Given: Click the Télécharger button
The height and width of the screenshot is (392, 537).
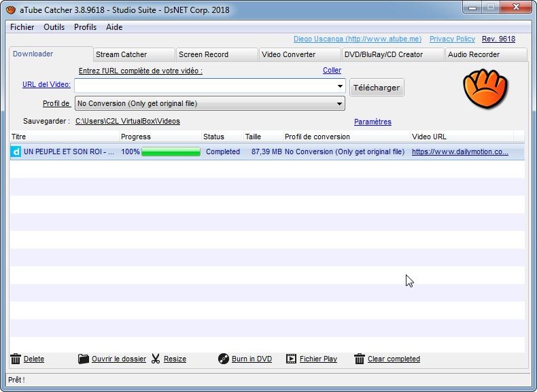Looking at the screenshot, I should pos(377,88).
